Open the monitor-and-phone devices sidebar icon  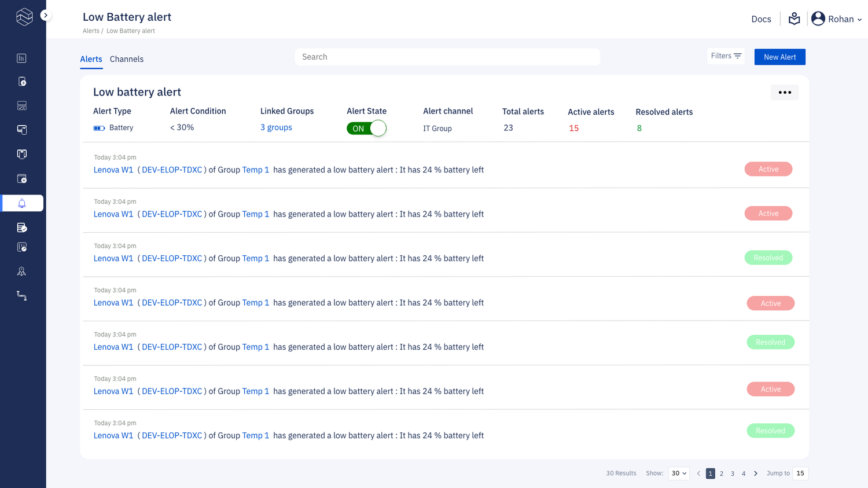point(21,130)
